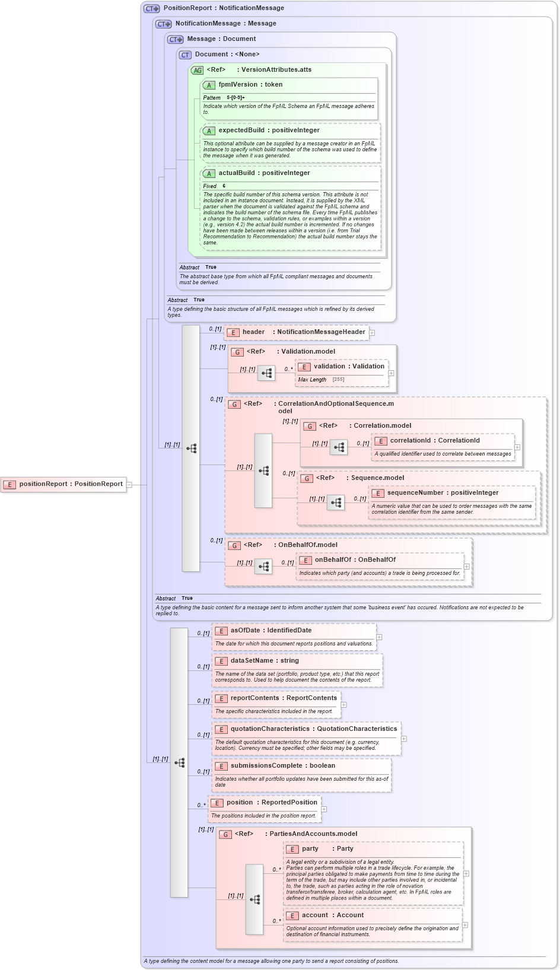Select 'sequenceNumber : positiveInteger' label
Viewport: 560px width, 970px height.
point(443,493)
